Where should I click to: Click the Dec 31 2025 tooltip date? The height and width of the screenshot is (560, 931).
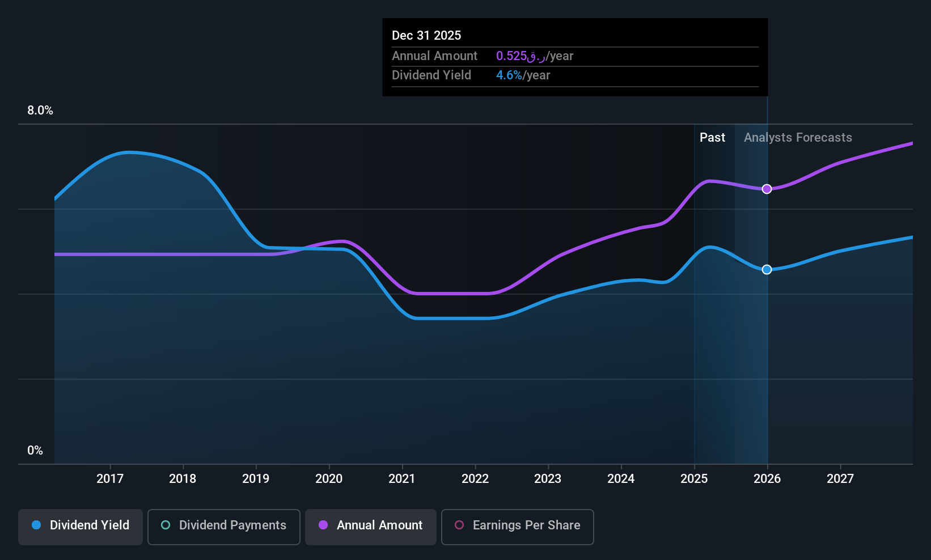pyautogui.click(x=426, y=35)
